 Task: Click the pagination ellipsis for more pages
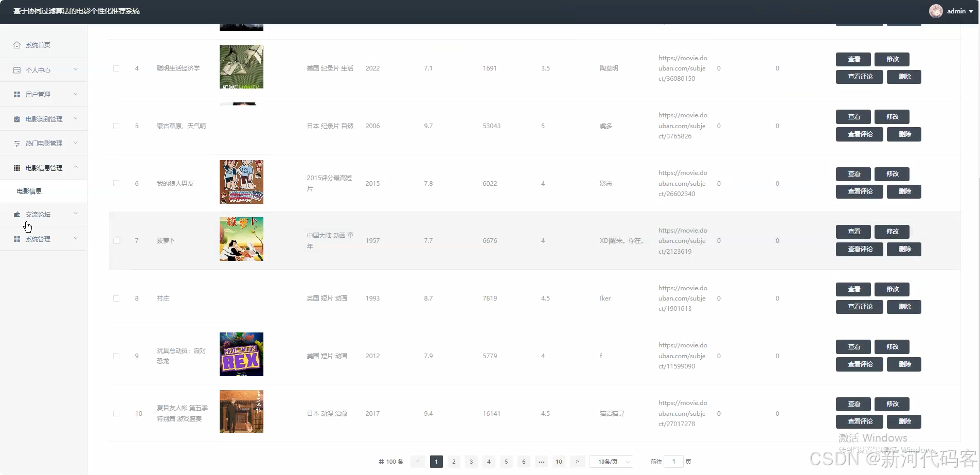pyautogui.click(x=541, y=462)
